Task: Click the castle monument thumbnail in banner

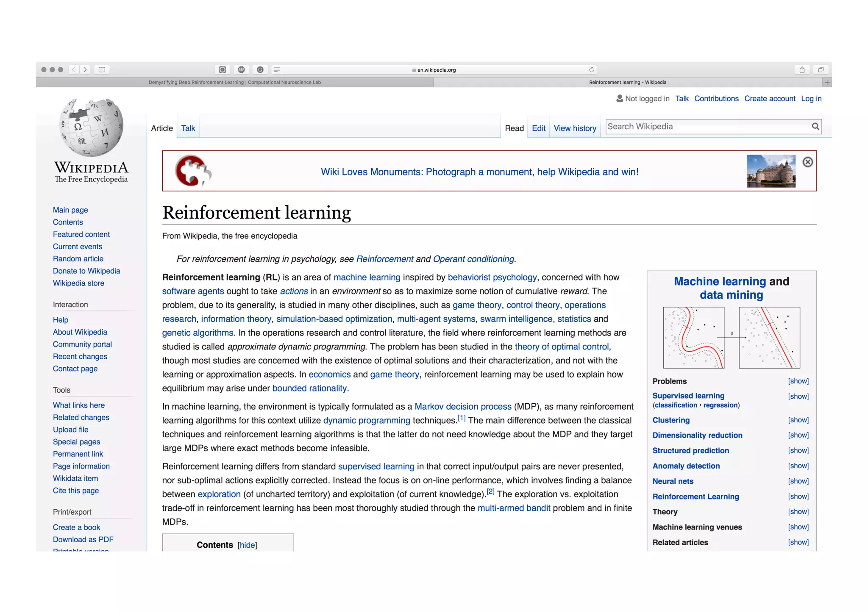Action: (x=771, y=171)
